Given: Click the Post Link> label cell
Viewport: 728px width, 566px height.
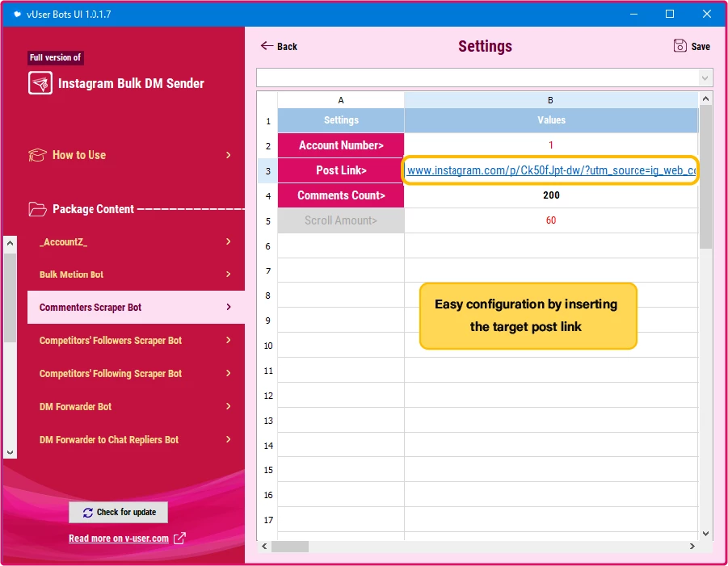Looking at the screenshot, I should 341,170.
